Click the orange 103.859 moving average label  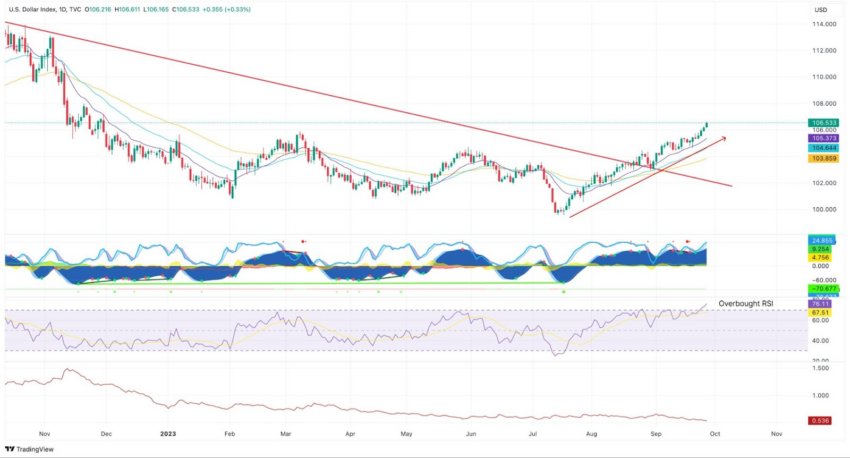click(823, 158)
